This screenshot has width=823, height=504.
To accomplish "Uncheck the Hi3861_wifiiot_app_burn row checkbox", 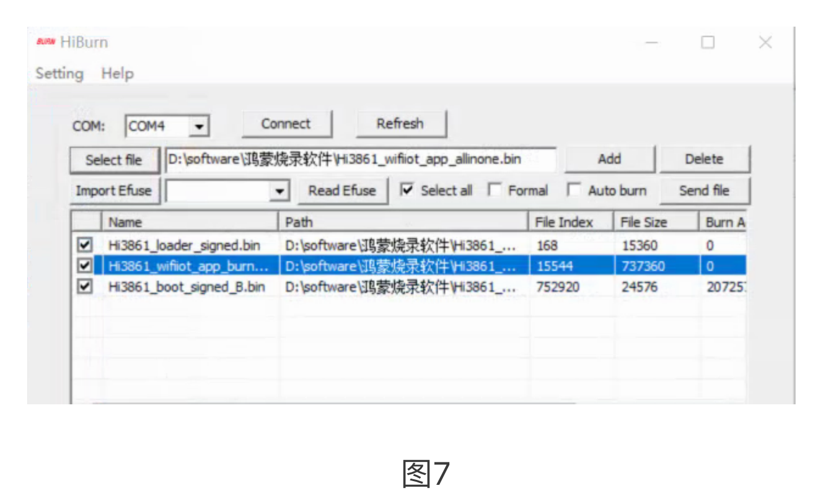I will [84, 266].
